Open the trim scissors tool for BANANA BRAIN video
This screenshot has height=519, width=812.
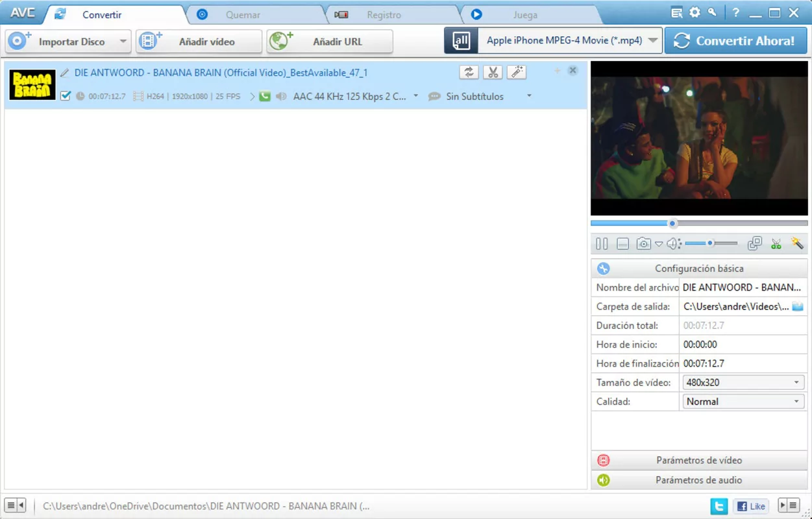coord(493,72)
